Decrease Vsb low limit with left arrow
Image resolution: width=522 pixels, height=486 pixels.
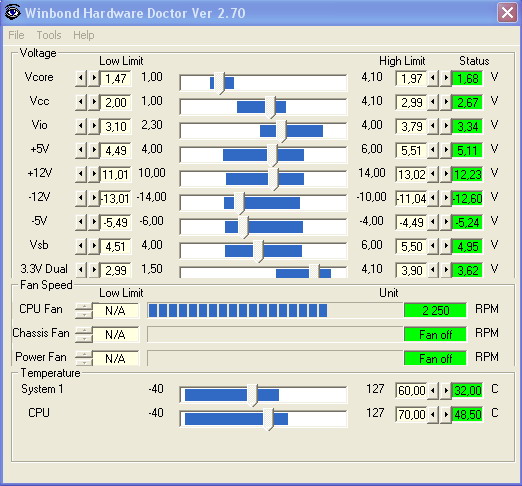81,246
